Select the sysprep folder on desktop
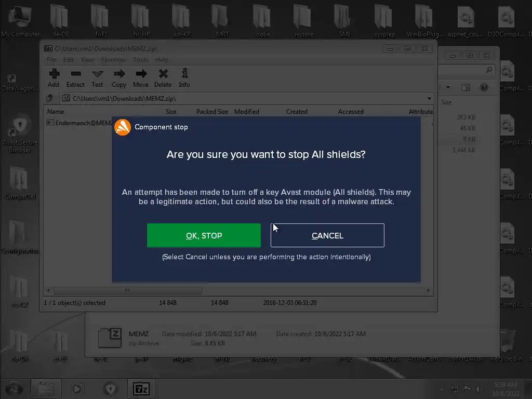Image resolution: width=532 pixels, height=399 pixels. [385, 21]
